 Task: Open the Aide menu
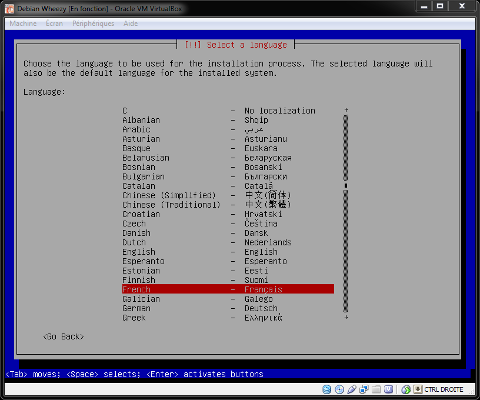(130, 23)
